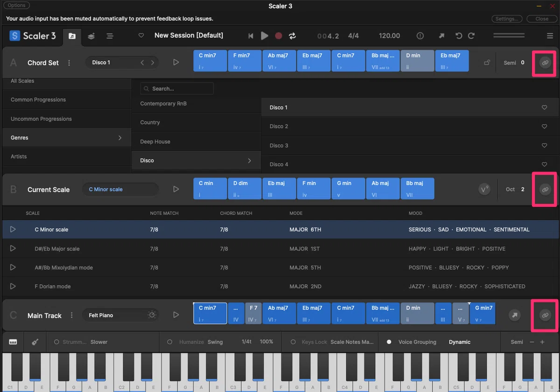Expand the Genres category chevron
Screen dimensions: 560x392
pyautogui.click(x=120, y=138)
